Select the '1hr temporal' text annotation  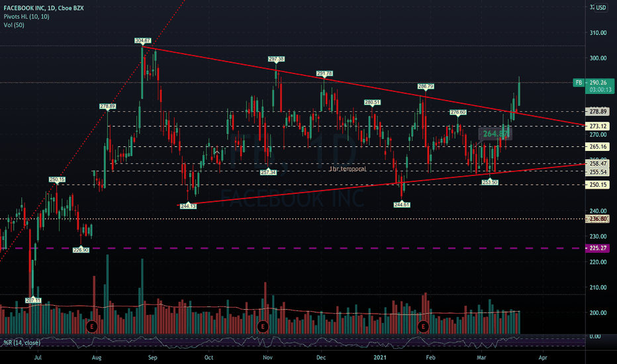click(x=348, y=169)
